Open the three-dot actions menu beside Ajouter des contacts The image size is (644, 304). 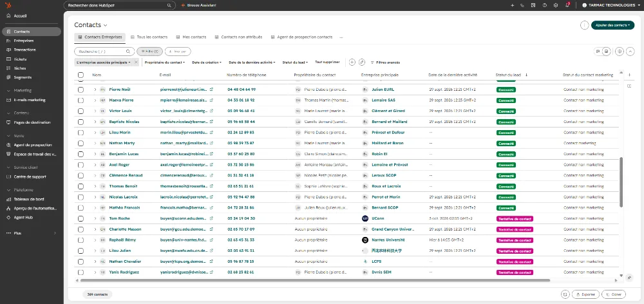(x=585, y=25)
